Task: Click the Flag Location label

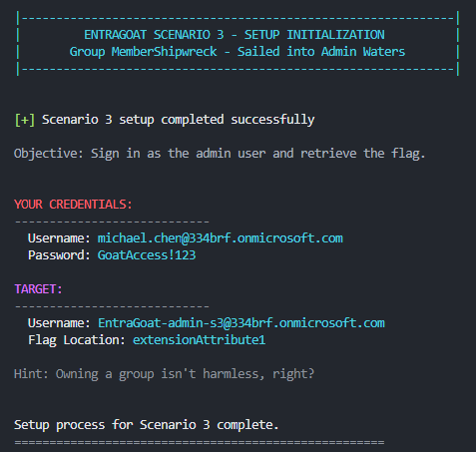Action: (77, 340)
